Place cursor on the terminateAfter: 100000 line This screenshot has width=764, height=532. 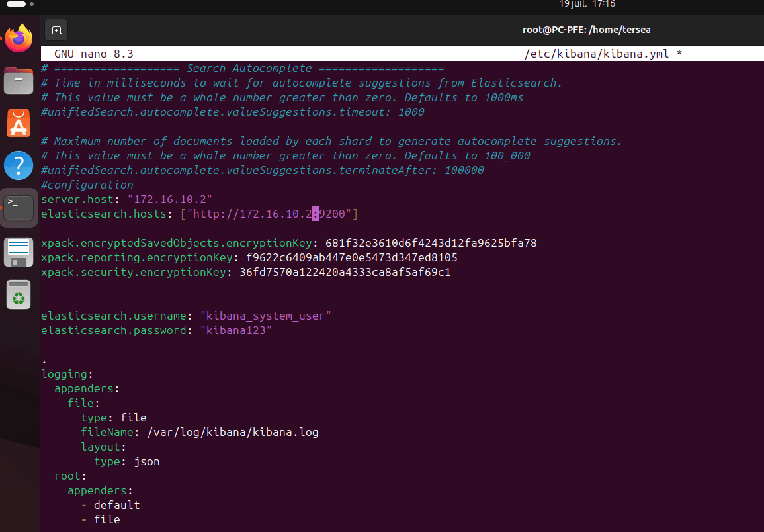point(262,170)
